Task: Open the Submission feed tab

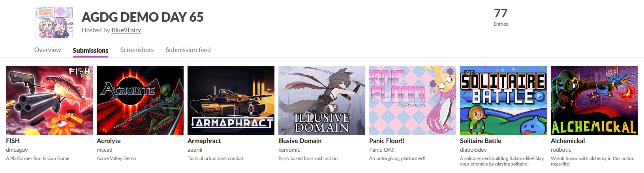Action: click(188, 50)
